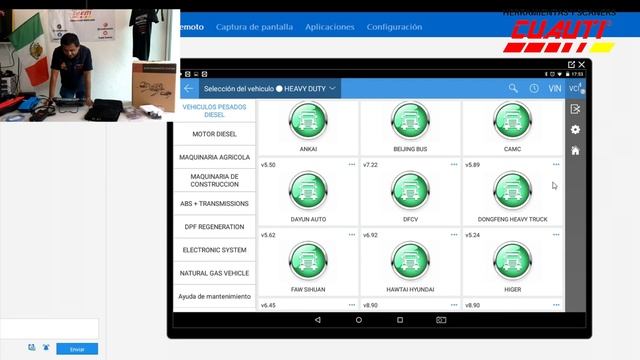Viewport: 640px width, 360px height.
Task: Open more options on the middle v8.90 card
Action: point(454,305)
